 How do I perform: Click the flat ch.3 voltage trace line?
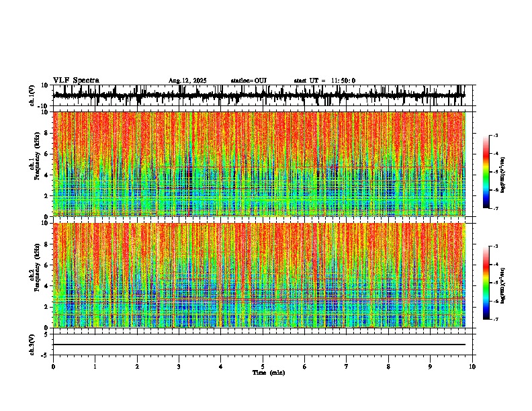(259, 345)
